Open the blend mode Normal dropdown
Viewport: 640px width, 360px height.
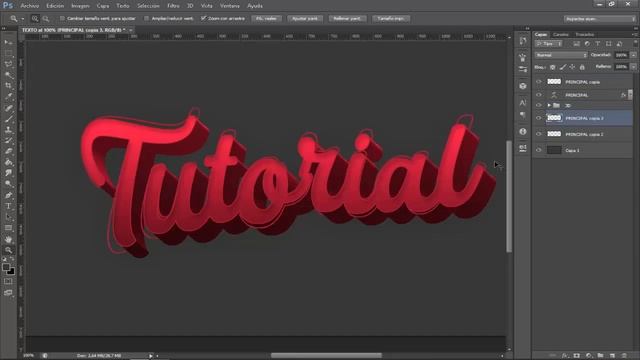click(x=561, y=55)
